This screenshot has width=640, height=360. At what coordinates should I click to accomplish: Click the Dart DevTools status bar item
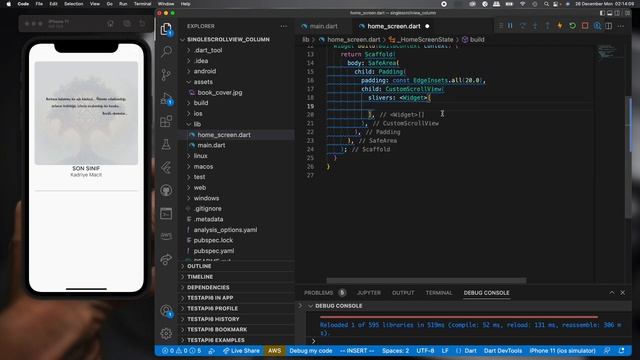[503, 351]
